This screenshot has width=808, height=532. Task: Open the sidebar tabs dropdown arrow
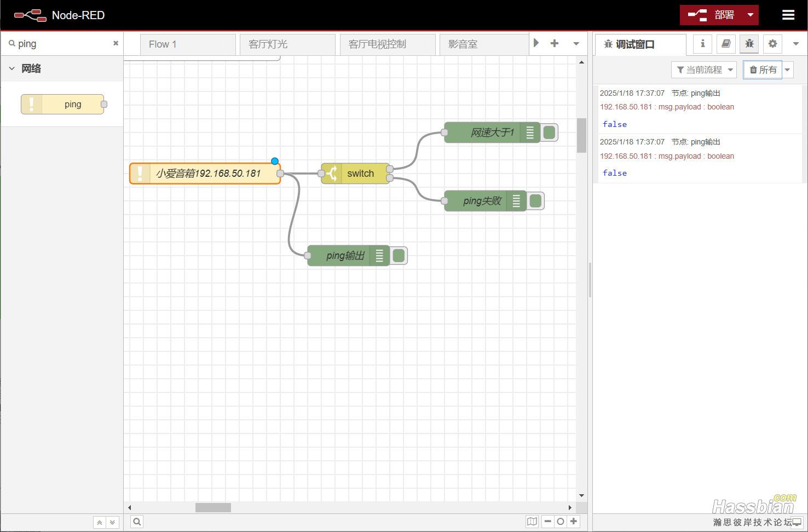(x=796, y=44)
